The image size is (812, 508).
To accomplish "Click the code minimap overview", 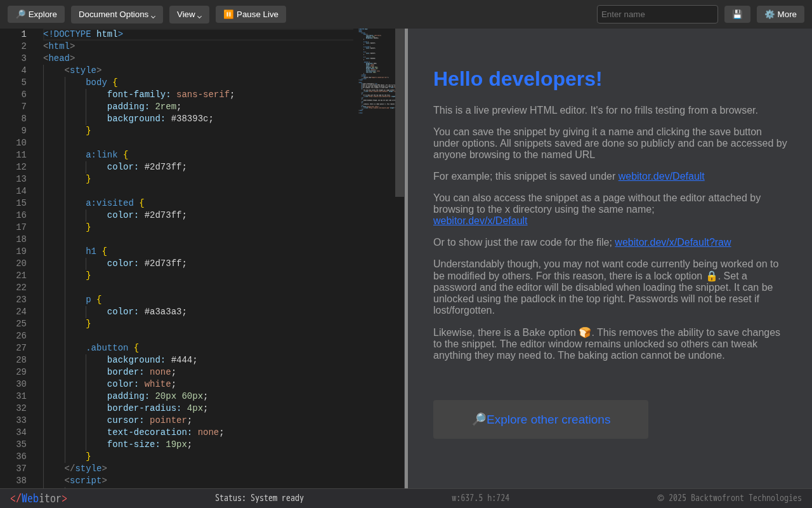I will click(x=376, y=70).
